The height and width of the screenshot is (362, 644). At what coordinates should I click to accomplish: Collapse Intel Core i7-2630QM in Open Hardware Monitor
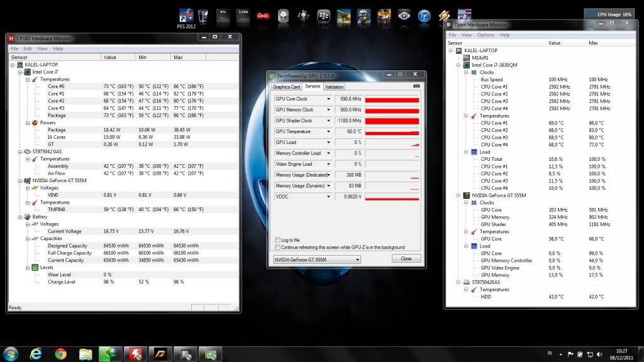[x=458, y=65]
